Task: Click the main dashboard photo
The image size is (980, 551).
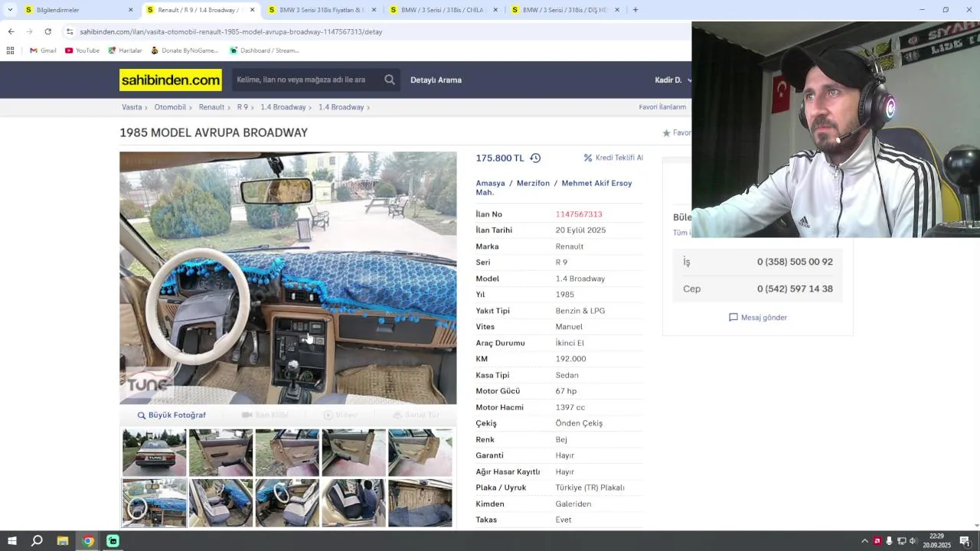Action: click(288, 278)
